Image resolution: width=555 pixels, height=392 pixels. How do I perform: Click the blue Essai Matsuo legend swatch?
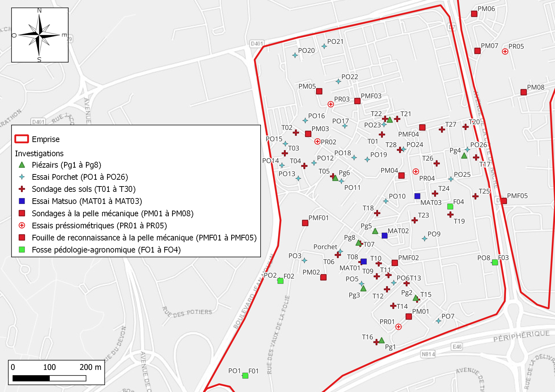pos(22,201)
